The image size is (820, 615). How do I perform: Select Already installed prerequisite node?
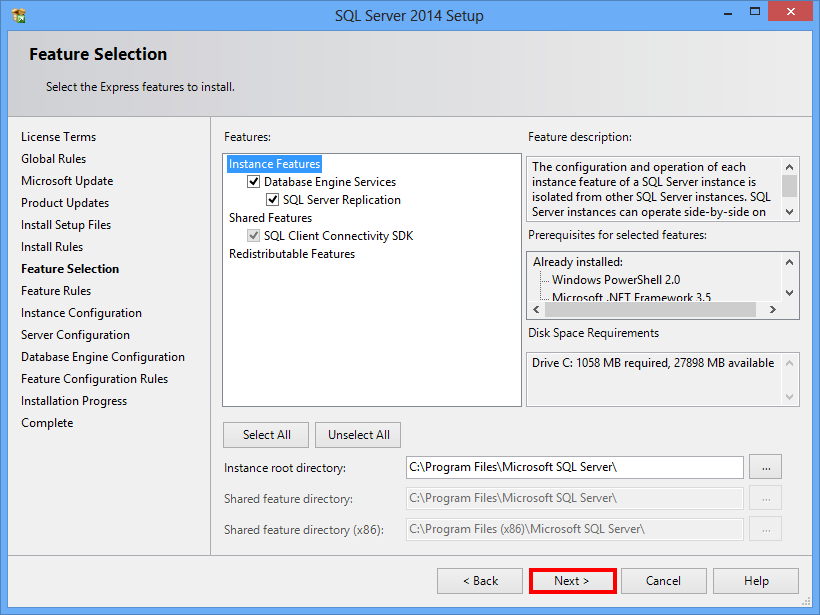coord(578,262)
